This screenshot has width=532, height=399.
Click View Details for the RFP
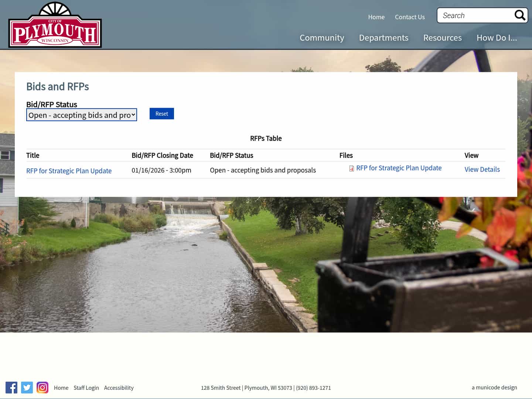[x=482, y=169]
